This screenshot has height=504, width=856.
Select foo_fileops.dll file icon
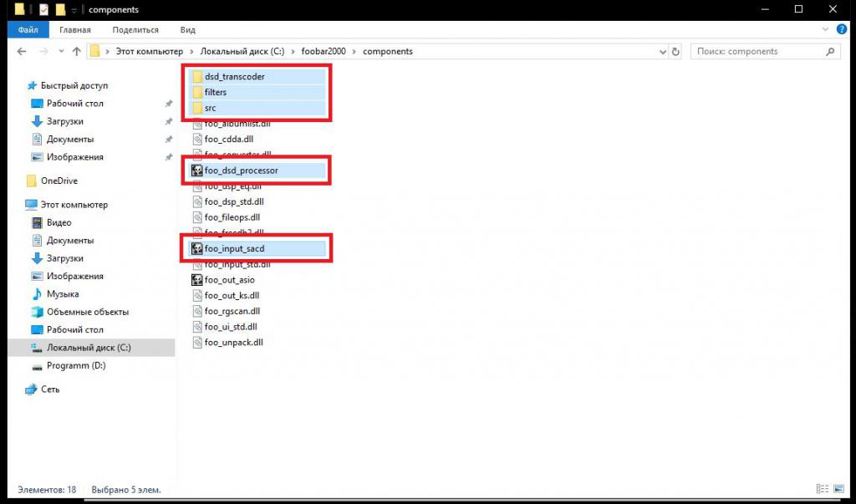[x=197, y=217]
